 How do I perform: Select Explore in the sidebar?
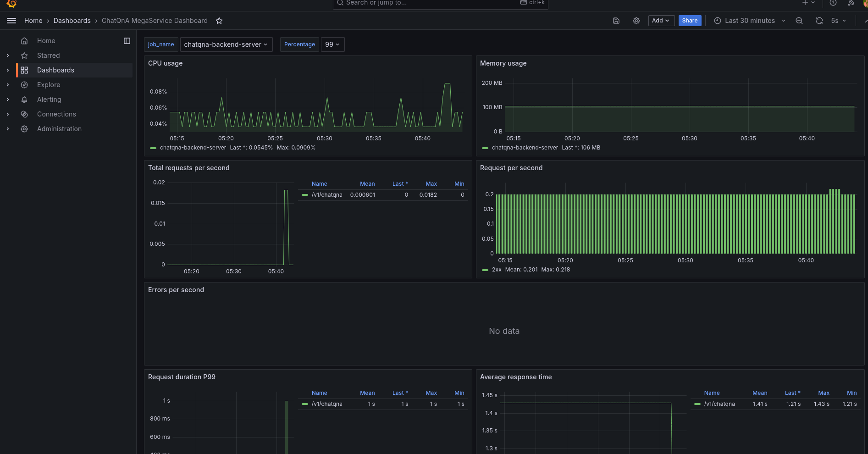[49, 85]
